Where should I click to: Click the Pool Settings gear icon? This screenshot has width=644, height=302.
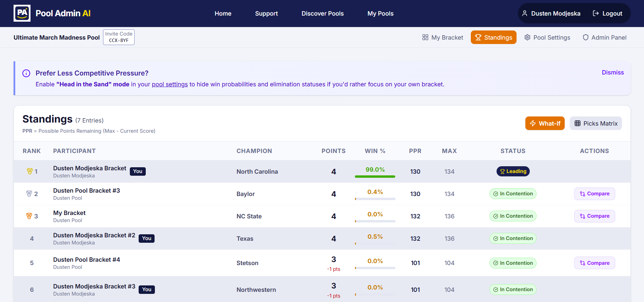[x=527, y=38]
